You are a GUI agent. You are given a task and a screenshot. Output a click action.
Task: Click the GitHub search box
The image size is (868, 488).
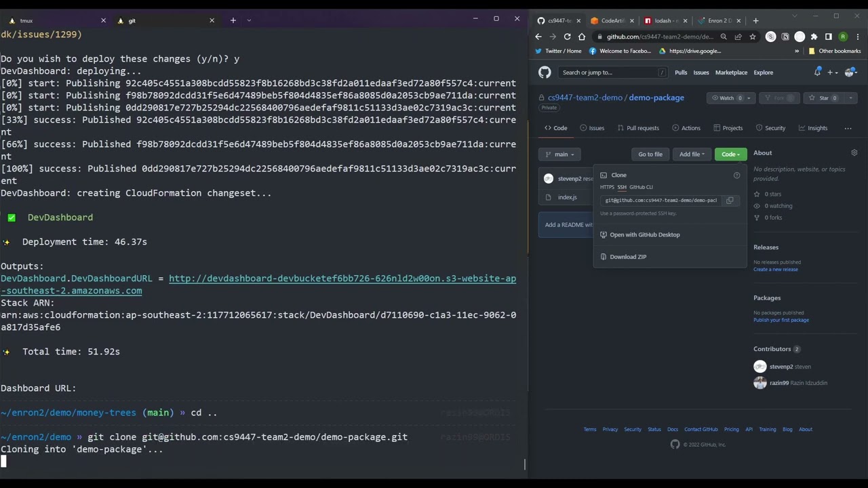point(614,73)
